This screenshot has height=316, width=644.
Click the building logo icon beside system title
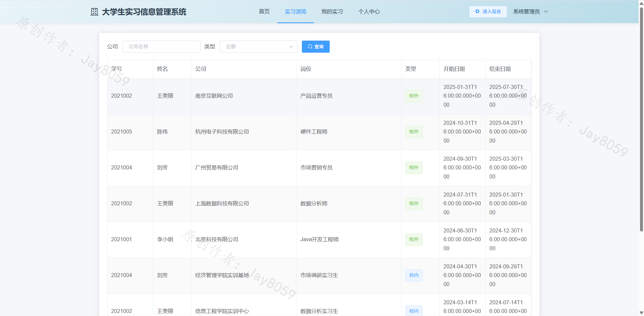pos(94,12)
